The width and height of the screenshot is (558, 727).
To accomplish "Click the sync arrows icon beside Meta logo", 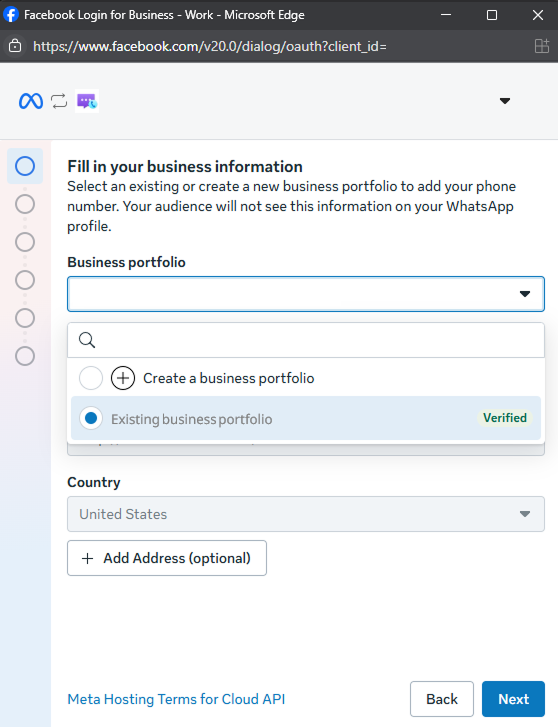I will [x=59, y=101].
